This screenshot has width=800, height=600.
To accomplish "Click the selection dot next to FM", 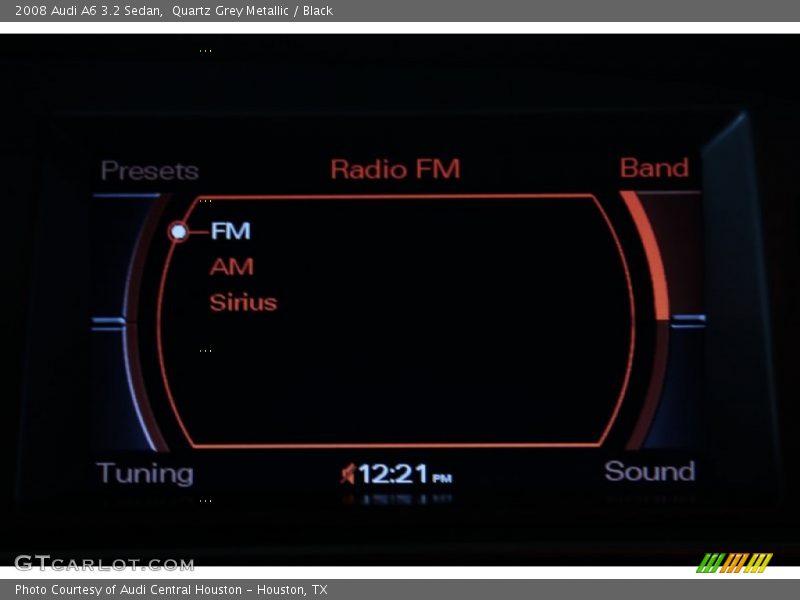I will (178, 232).
